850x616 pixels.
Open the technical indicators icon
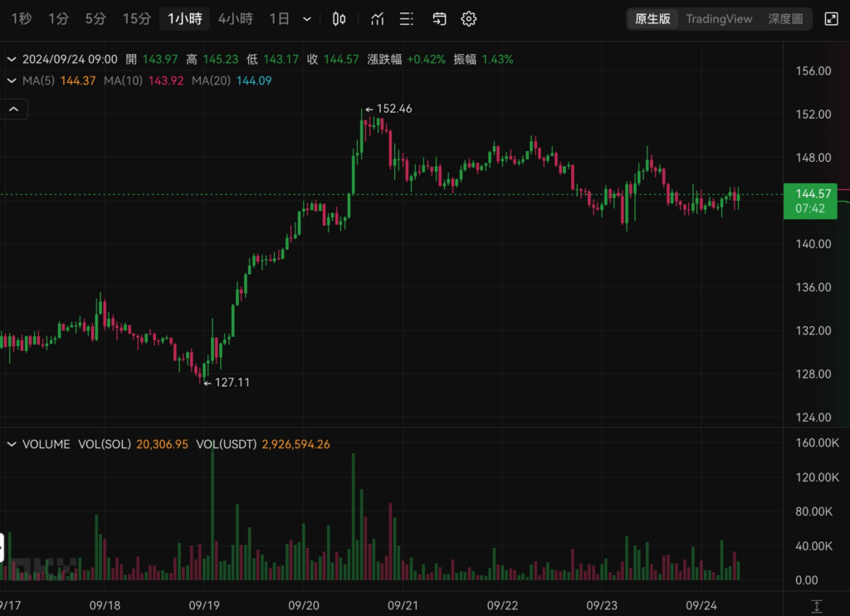click(x=378, y=19)
